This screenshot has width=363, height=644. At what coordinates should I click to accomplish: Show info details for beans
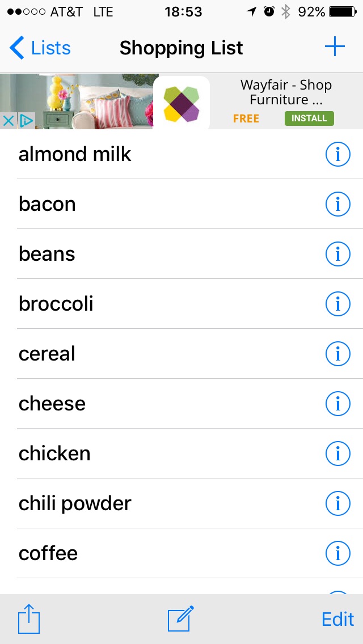[x=338, y=254]
